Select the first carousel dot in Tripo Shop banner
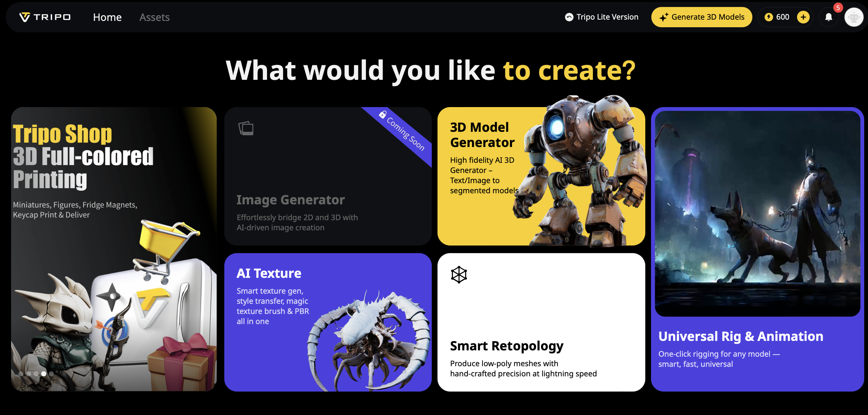Screen dimensions: 868x415 (x=21, y=374)
